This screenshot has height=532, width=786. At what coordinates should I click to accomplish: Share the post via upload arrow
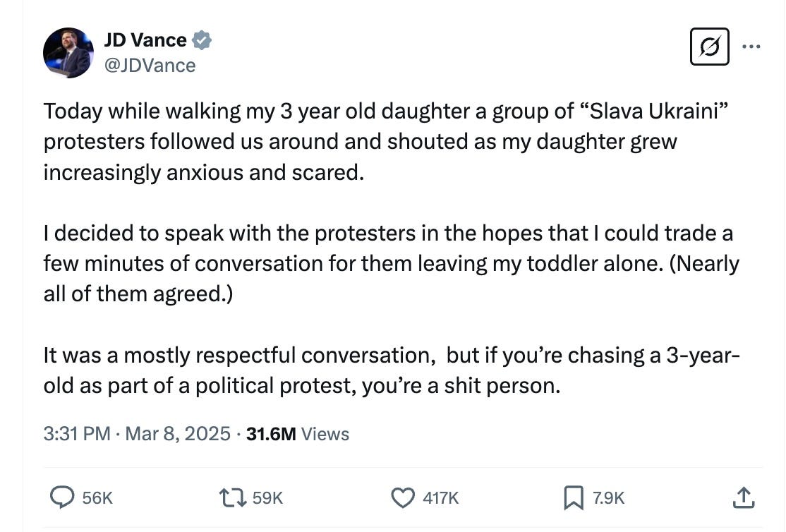743,497
